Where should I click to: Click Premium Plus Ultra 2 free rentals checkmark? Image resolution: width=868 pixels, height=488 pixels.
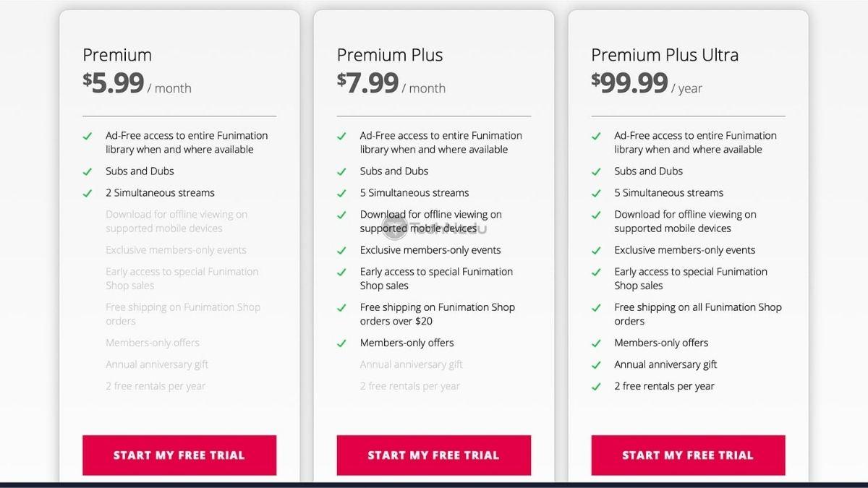[596, 387]
